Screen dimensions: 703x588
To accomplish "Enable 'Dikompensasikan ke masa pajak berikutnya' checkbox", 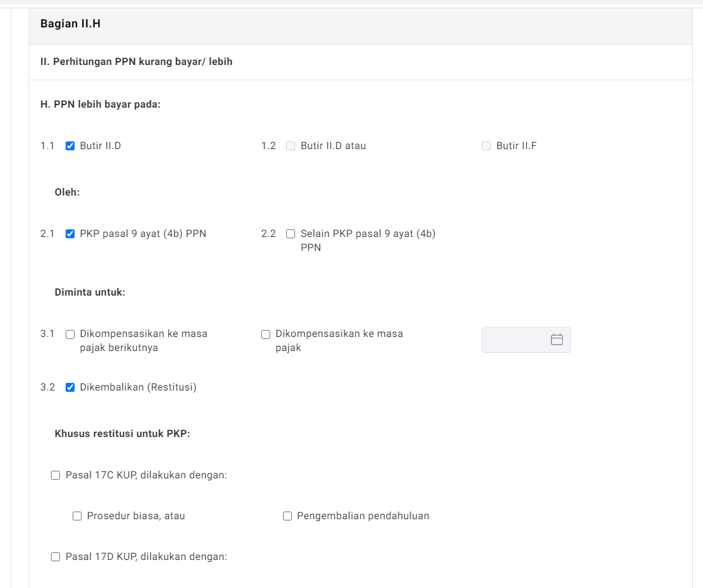I will tap(70, 334).
